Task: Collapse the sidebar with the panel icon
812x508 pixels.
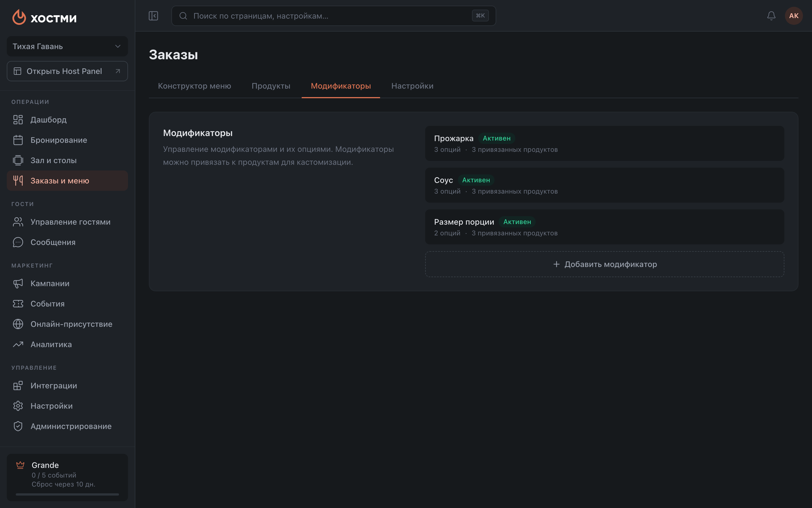Action: coord(153,16)
